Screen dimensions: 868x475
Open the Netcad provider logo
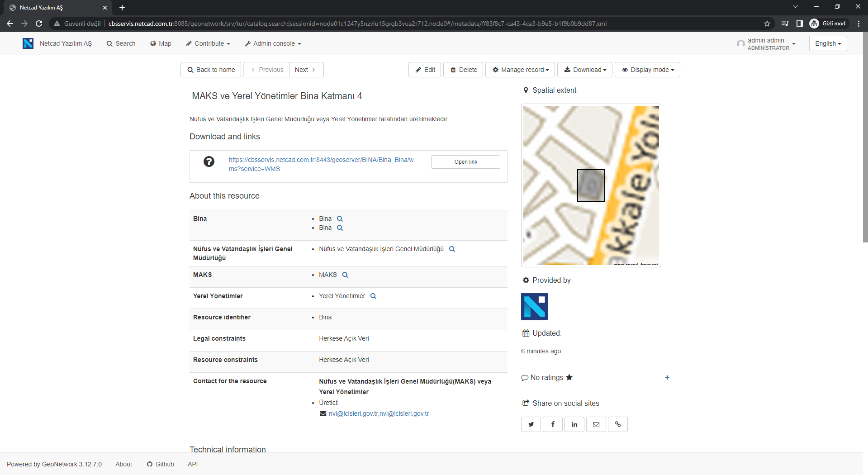coord(535,307)
